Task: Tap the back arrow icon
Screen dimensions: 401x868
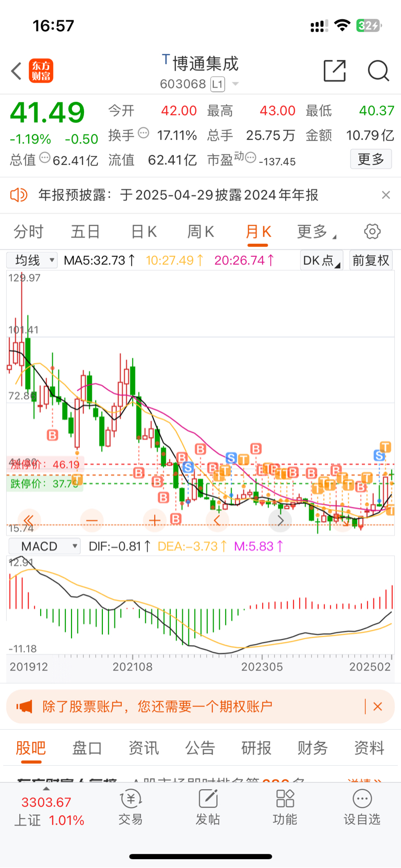Action: (x=16, y=71)
